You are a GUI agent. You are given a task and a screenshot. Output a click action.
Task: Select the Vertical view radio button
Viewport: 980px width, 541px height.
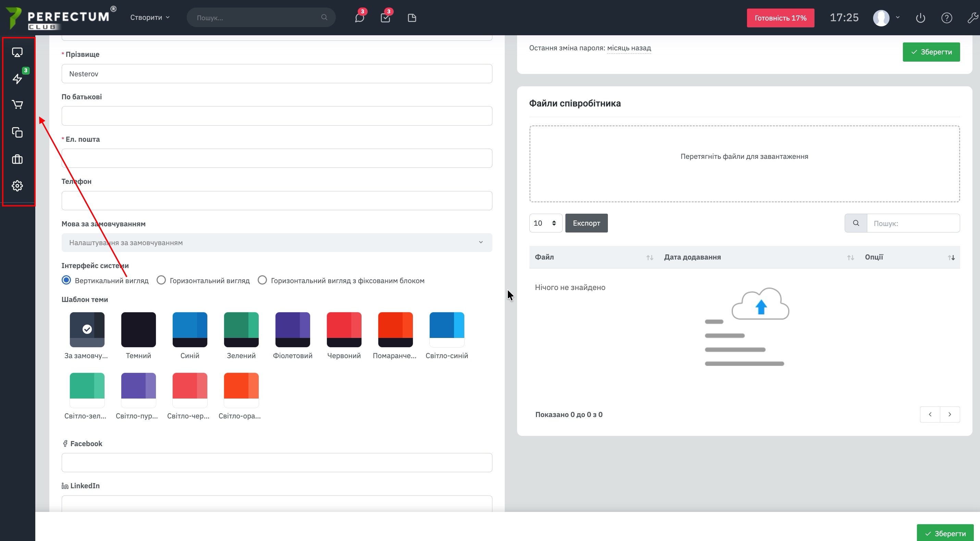tap(66, 280)
